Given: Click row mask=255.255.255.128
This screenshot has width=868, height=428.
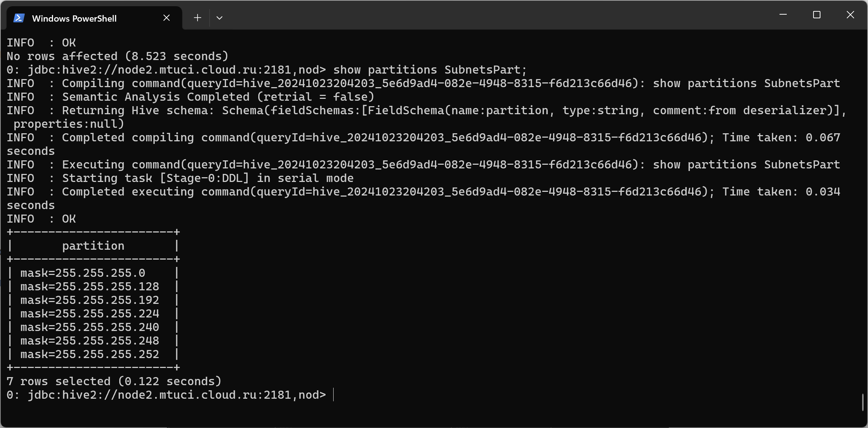Looking at the screenshot, I should coord(93,286).
